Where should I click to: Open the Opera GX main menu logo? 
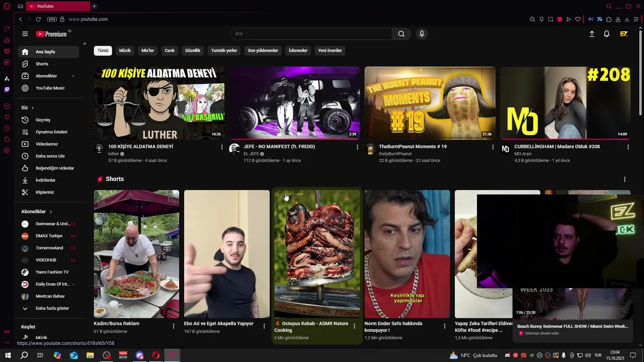[x=7, y=6]
